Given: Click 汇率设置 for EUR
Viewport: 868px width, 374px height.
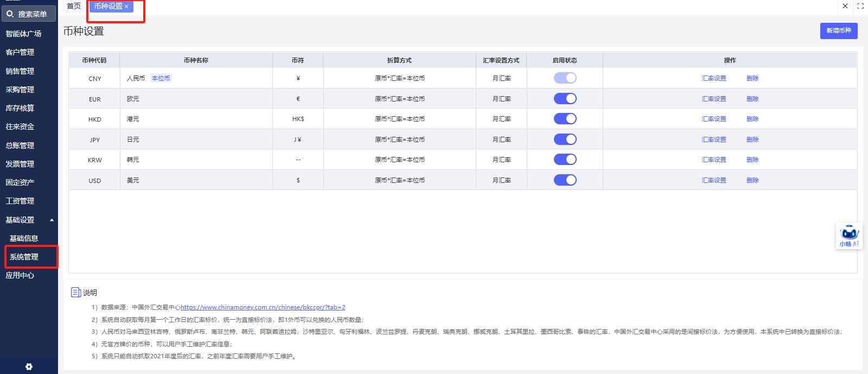Looking at the screenshot, I should (713, 99).
